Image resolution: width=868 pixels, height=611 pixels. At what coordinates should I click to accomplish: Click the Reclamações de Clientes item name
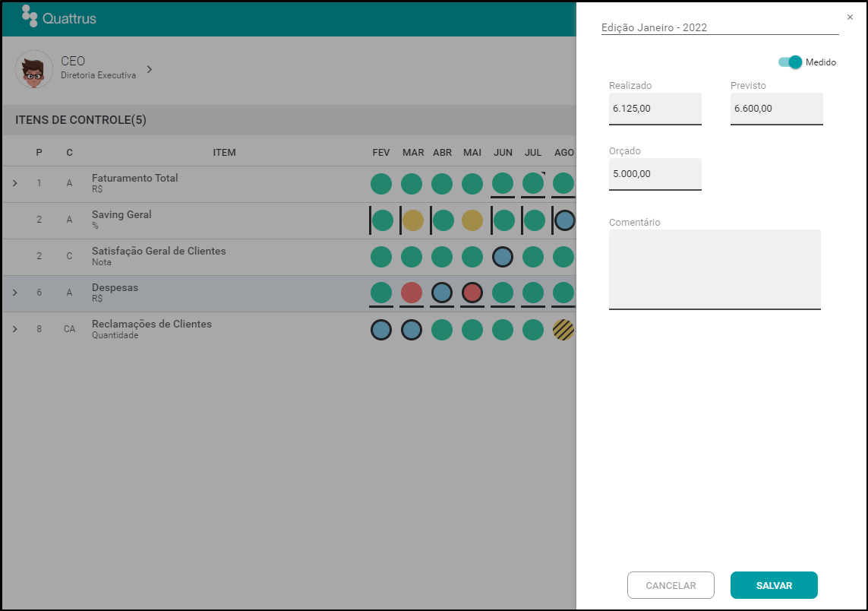point(152,324)
